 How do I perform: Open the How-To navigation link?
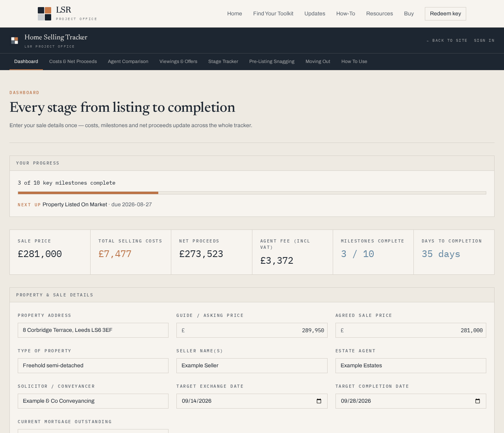pyautogui.click(x=346, y=14)
